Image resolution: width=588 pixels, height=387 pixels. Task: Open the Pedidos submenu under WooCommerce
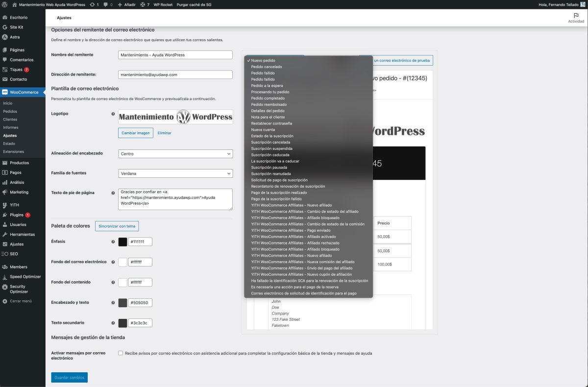[10, 111]
